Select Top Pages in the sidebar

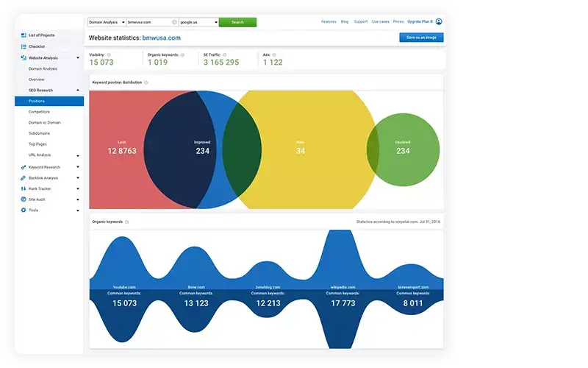[x=37, y=144]
